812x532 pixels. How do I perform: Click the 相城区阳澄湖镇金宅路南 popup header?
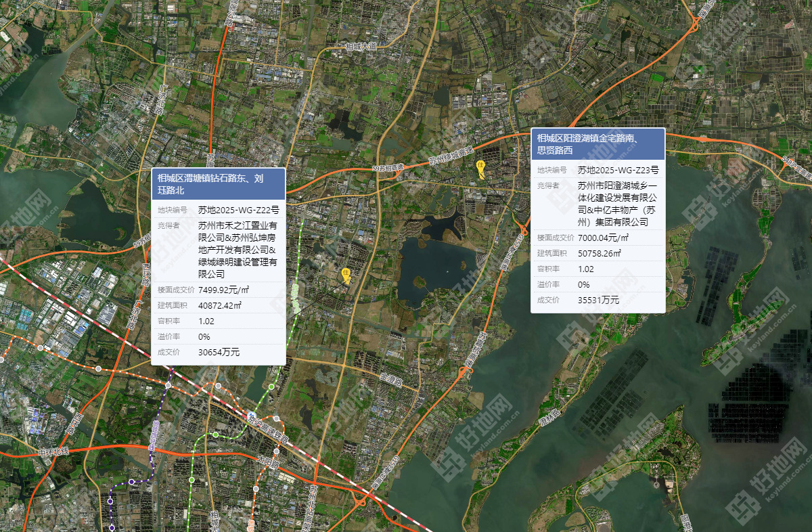click(597, 144)
